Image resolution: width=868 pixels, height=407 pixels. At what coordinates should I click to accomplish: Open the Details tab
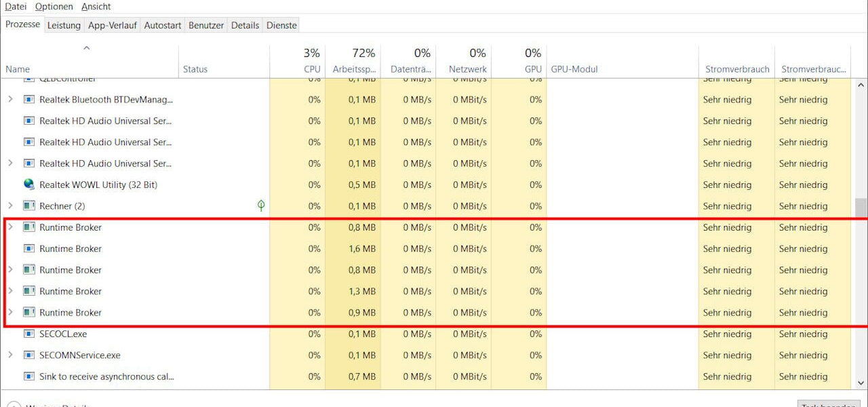tap(245, 25)
